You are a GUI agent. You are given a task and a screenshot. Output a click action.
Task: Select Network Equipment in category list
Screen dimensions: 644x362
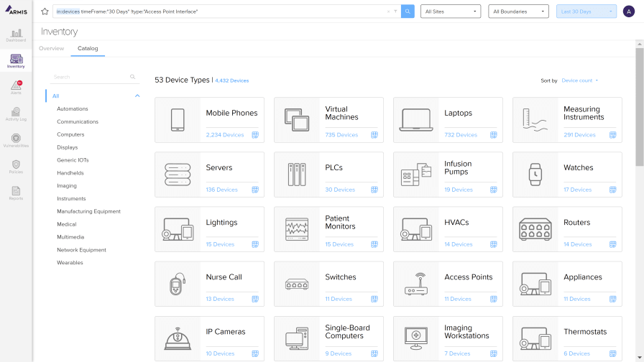(81, 250)
